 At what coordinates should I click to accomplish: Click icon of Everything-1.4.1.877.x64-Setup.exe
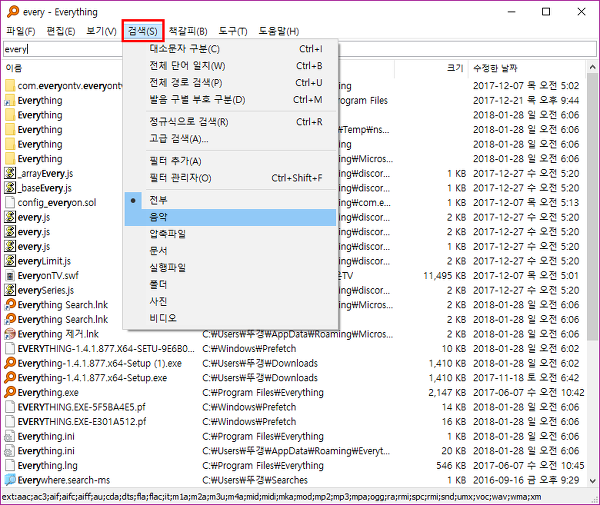10,378
